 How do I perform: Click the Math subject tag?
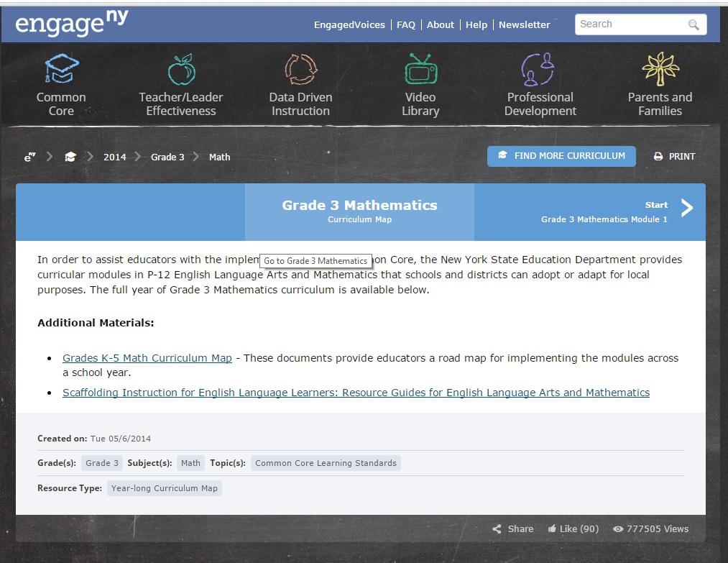coord(191,463)
